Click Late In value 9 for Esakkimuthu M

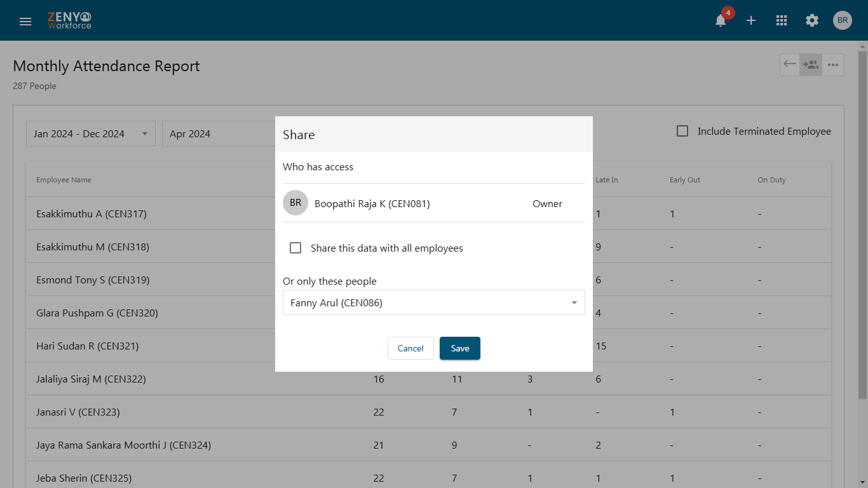tap(599, 247)
